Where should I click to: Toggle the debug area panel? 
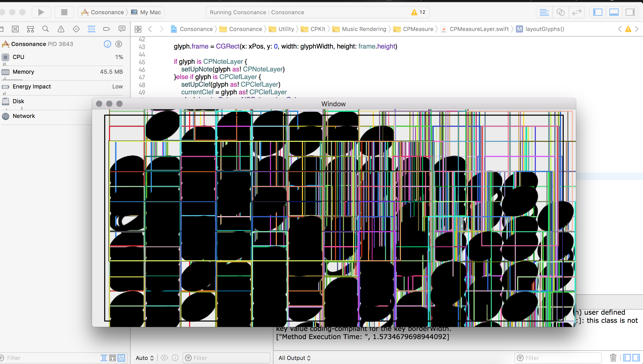click(614, 12)
